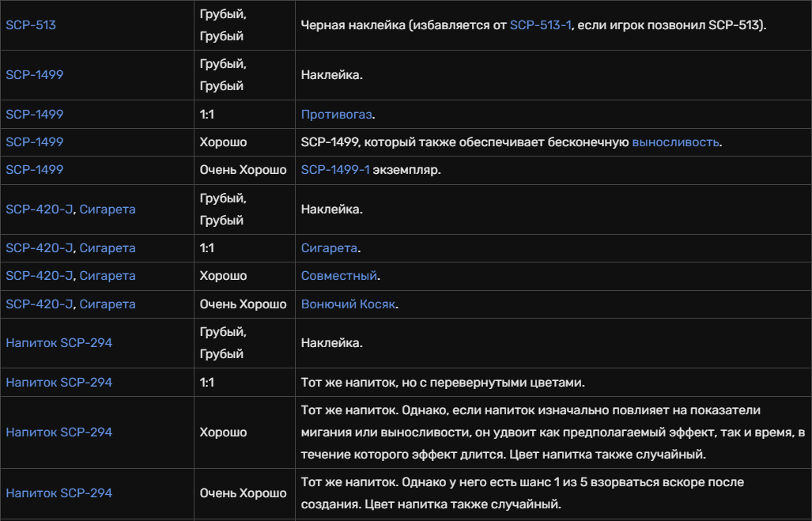Select 'Грубый, Грубый' cell in Напиток SCP-294 row

tap(244, 343)
